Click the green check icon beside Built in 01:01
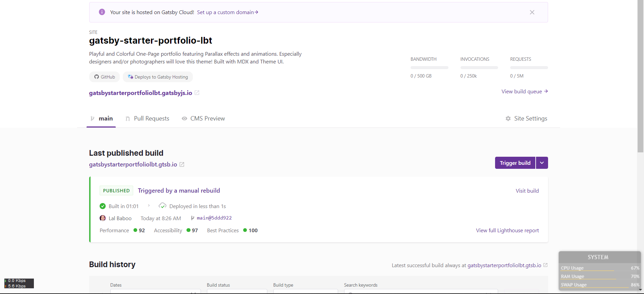644x294 pixels. coord(103,206)
